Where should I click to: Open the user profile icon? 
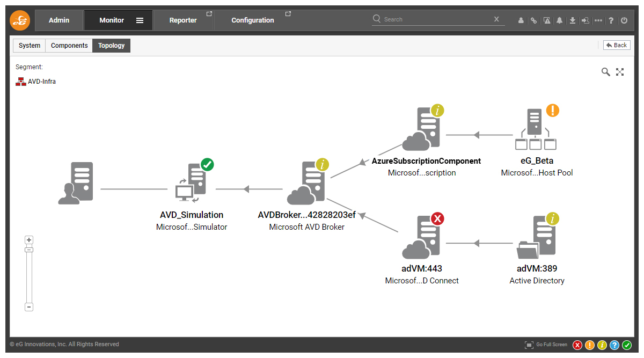(521, 20)
